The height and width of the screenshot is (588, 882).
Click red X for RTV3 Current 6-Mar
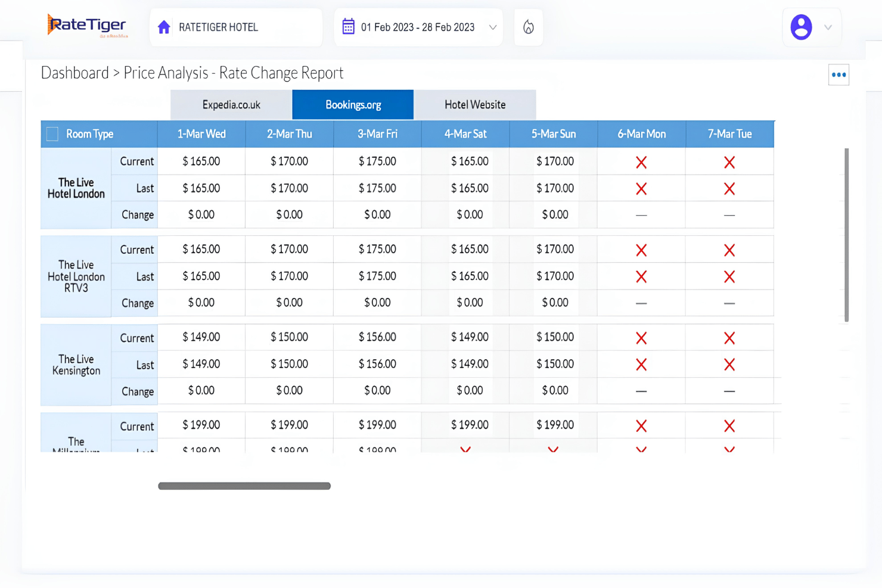(641, 250)
